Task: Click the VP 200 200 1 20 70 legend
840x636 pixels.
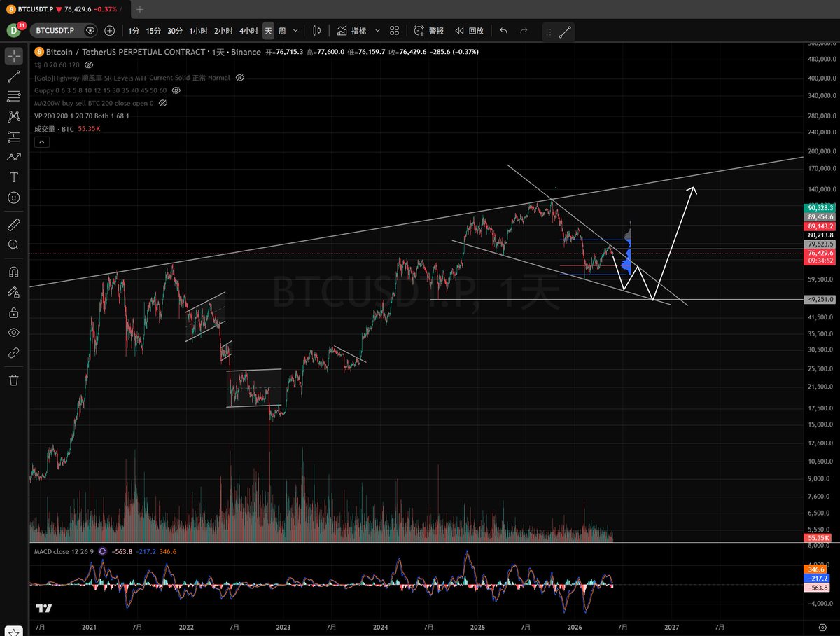Action: click(82, 116)
